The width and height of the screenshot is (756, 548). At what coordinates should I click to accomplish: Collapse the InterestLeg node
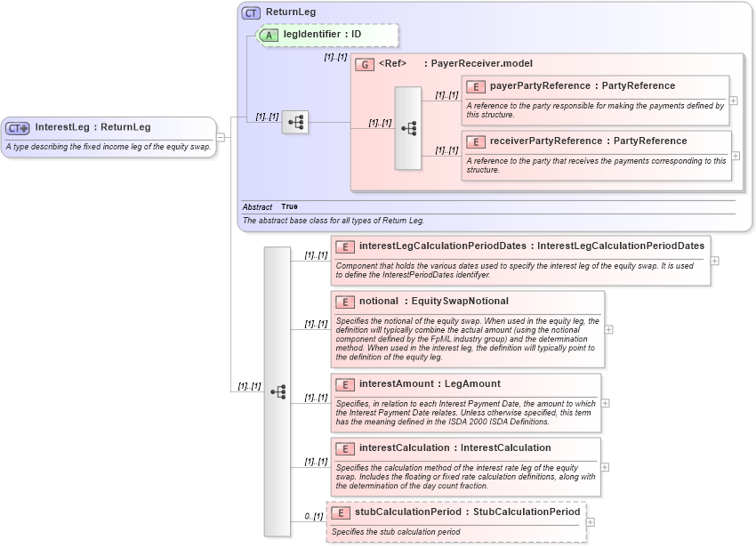point(221,137)
